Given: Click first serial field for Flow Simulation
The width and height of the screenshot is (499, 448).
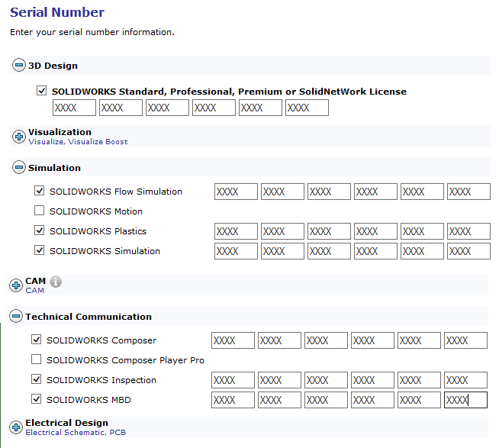Looking at the screenshot, I should [236, 192].
